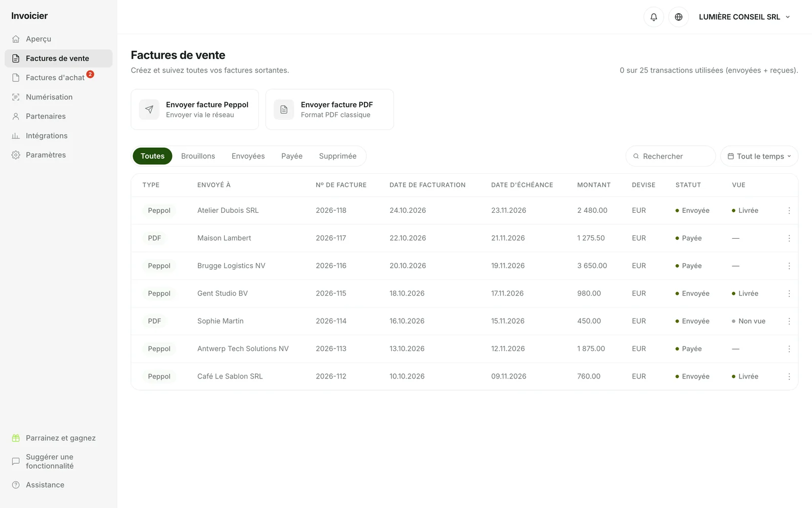The height and width of the screenshot is (508, 812).
Task: Click the Intégrations chart icon
Action: tap(16, 136)
